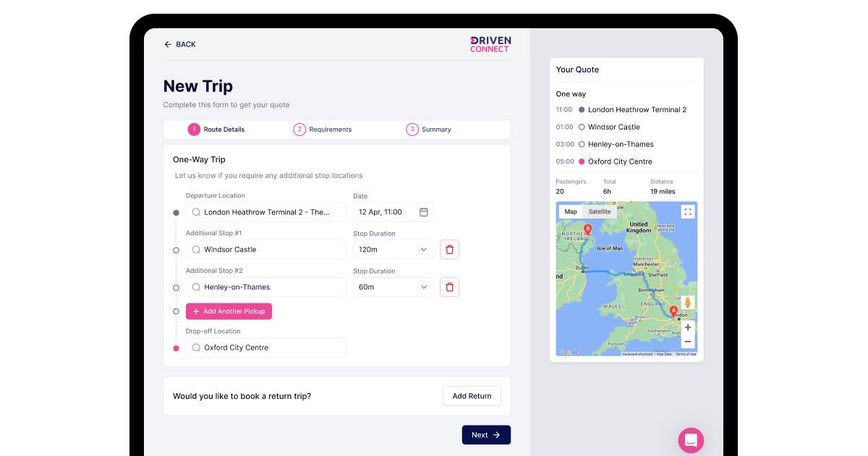Click the search icon in Departure Location
The image size is (868, 456).
tap(196, 212)
